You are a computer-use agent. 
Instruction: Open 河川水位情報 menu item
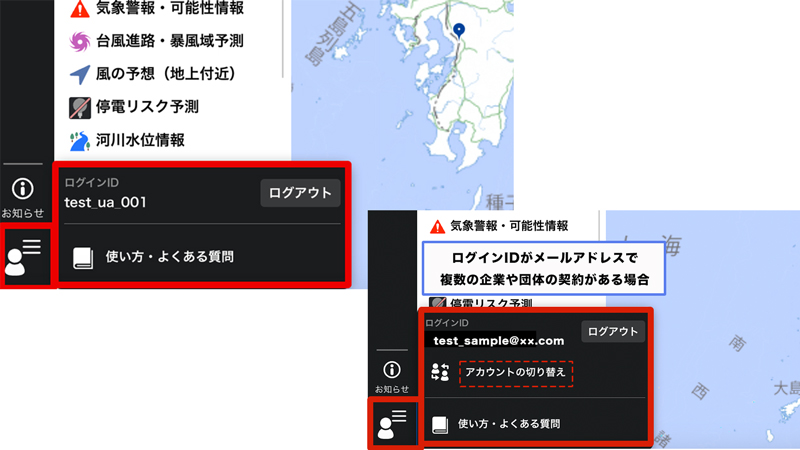[140, 140]
